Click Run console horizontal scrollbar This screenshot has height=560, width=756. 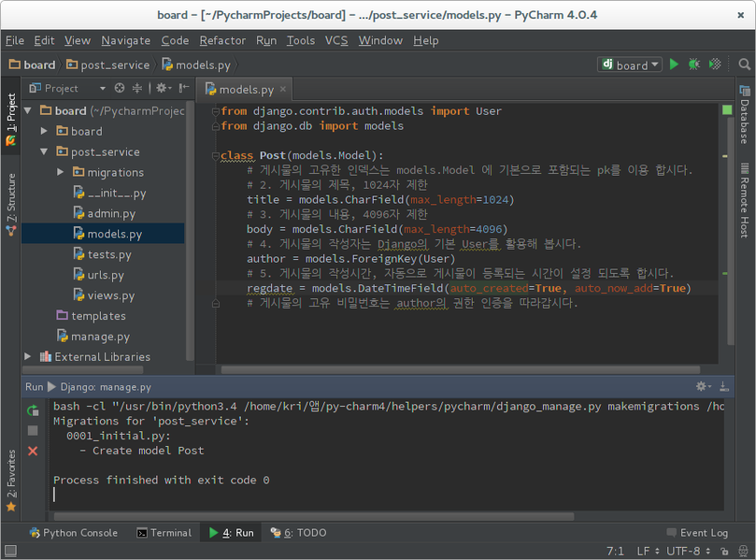coord(314,517)
